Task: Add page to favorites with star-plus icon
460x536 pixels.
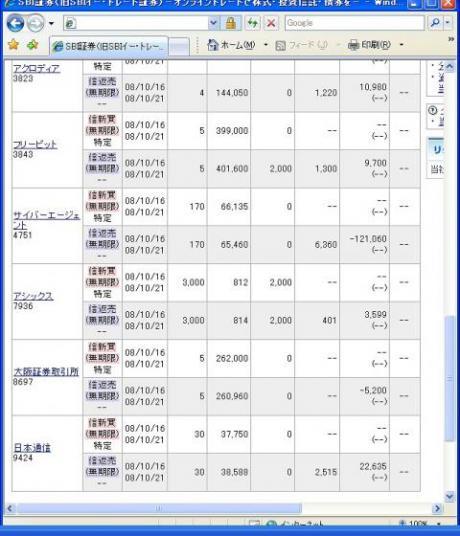Action: 32,44
